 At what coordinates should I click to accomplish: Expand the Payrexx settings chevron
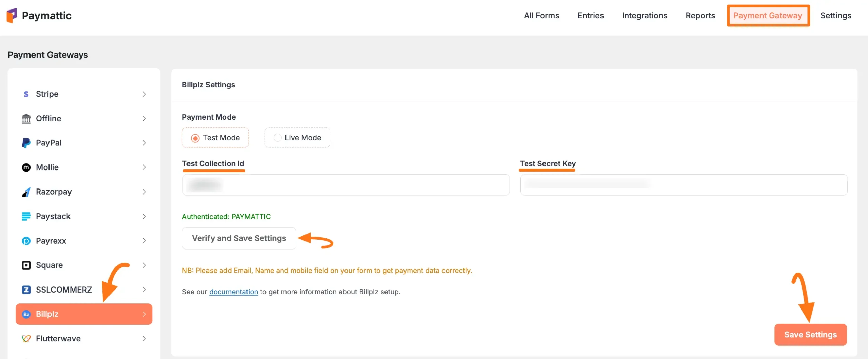point(144,241)
